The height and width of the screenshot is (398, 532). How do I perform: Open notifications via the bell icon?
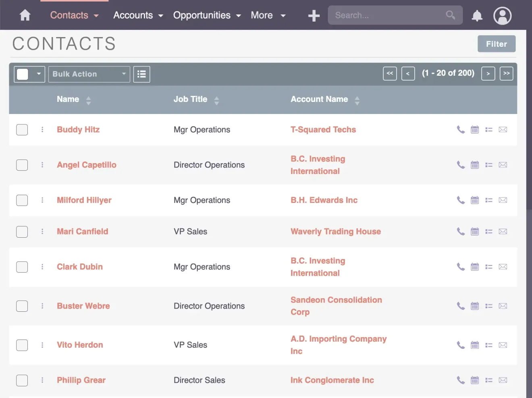(x=477, y=16)
